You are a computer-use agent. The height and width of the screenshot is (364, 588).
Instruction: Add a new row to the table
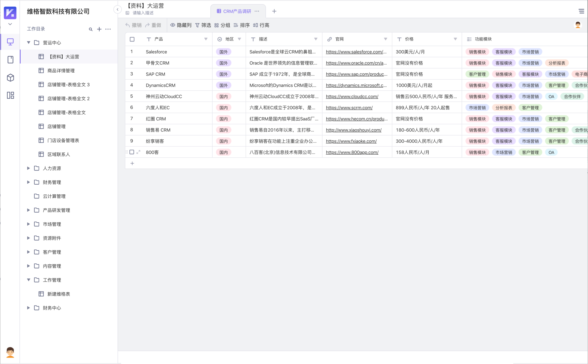point(132,163)
